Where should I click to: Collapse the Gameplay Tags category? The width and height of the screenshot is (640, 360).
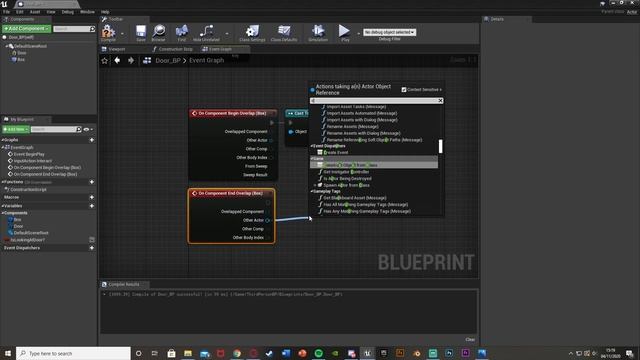point(312,191)
